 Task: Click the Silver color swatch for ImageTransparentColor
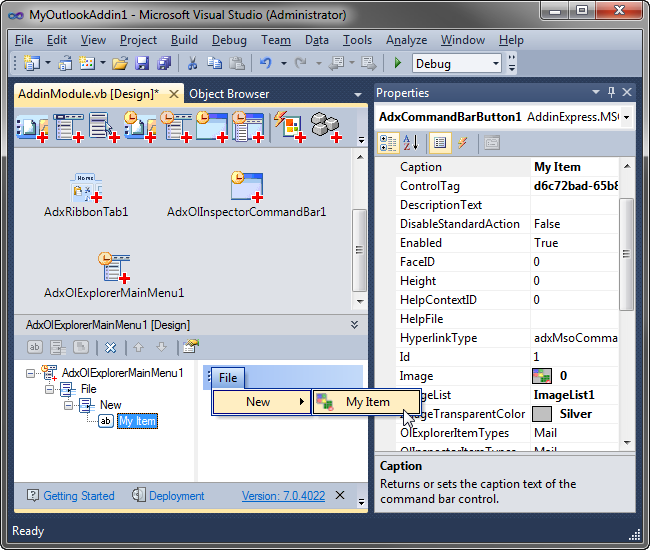point(542,414)
